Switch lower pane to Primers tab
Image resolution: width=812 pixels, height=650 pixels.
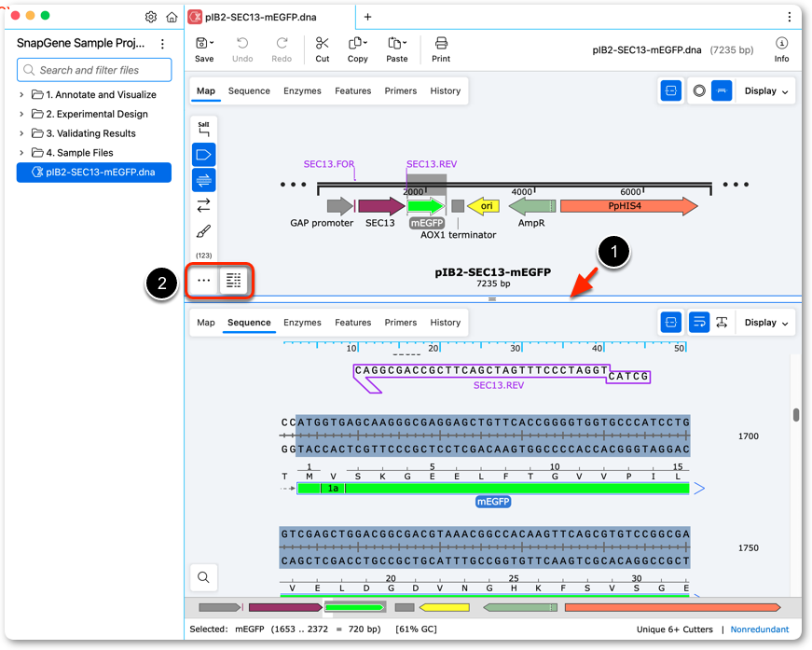[x=401, y=322]
